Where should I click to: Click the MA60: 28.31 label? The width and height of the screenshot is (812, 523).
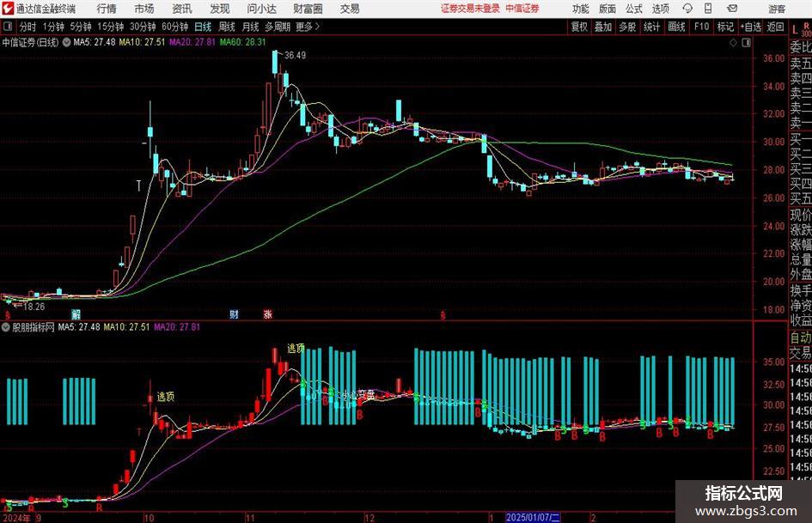[x=243, y=42]
